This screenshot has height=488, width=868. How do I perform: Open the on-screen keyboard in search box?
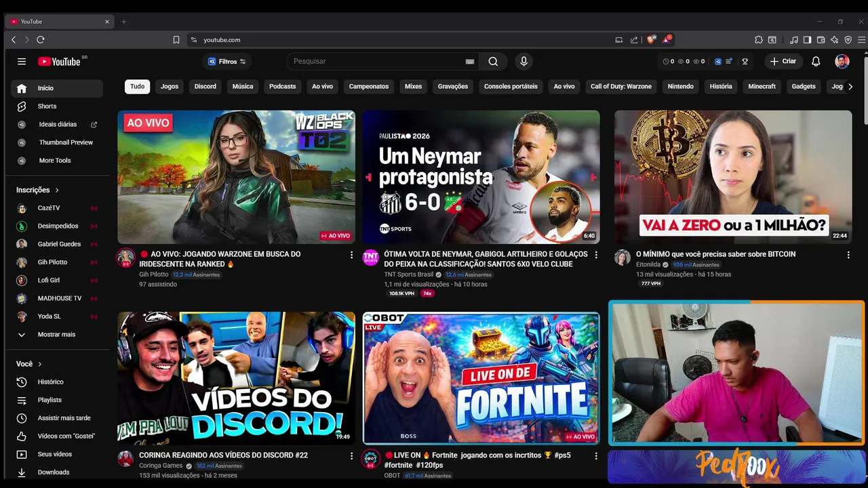pos(469,62)
